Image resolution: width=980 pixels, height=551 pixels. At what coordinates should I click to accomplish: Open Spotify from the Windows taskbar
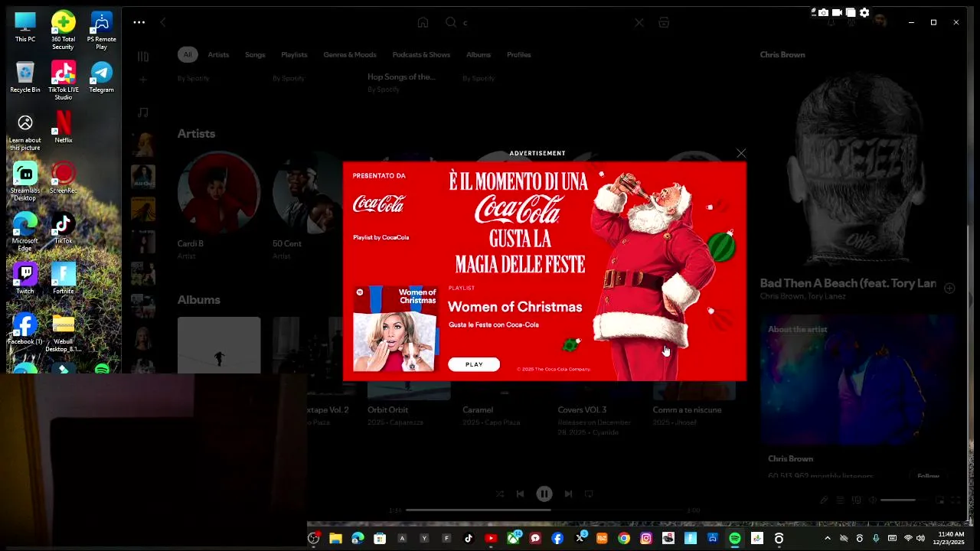pos(735,539)
